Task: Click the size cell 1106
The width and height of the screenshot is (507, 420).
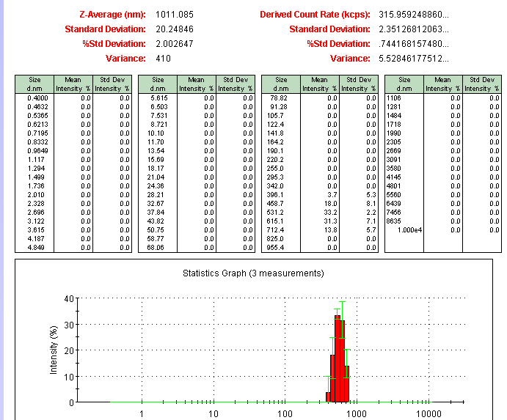Action: coord(393,98)
